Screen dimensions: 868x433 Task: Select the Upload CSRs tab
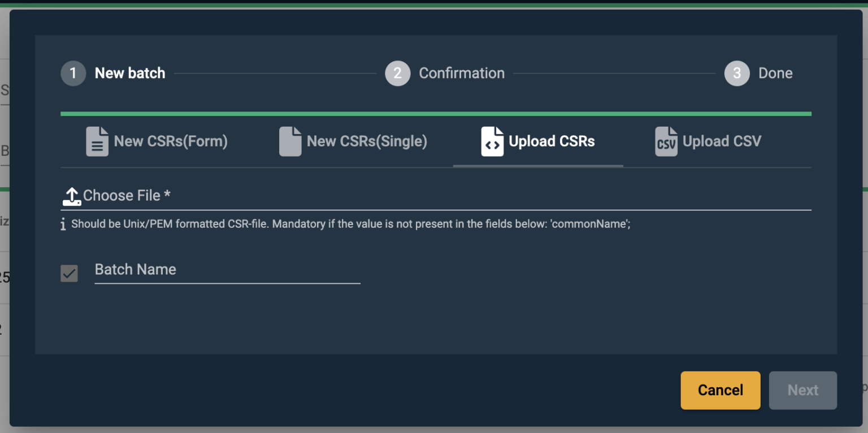point(537,141)
